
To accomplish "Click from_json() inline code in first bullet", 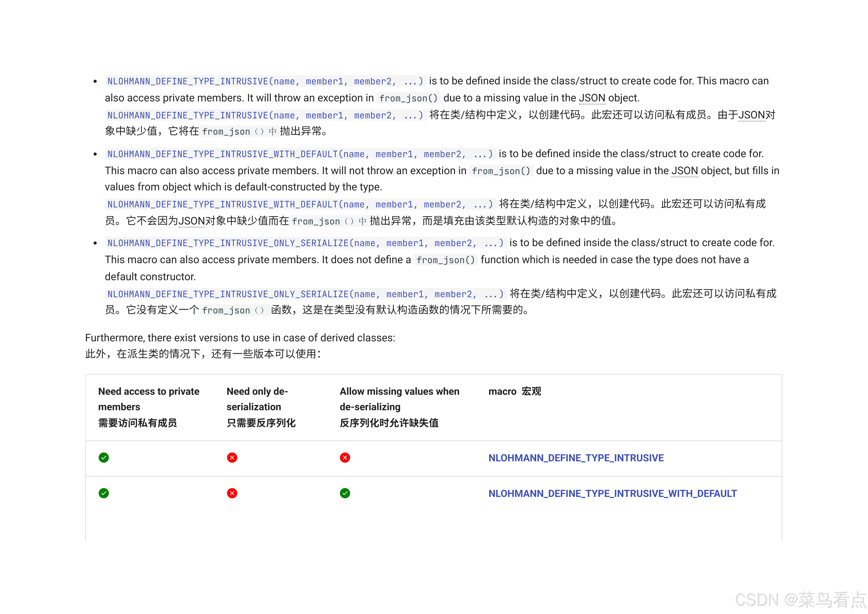I will click(408, 98).
